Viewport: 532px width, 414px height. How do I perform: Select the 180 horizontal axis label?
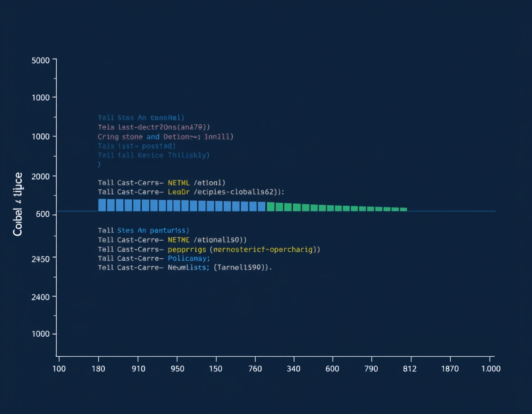coord(98,369)
